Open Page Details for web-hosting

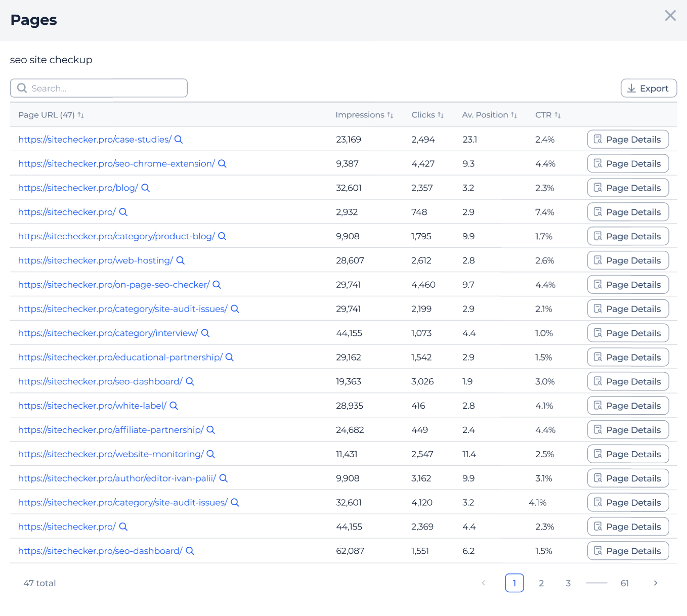628,260
